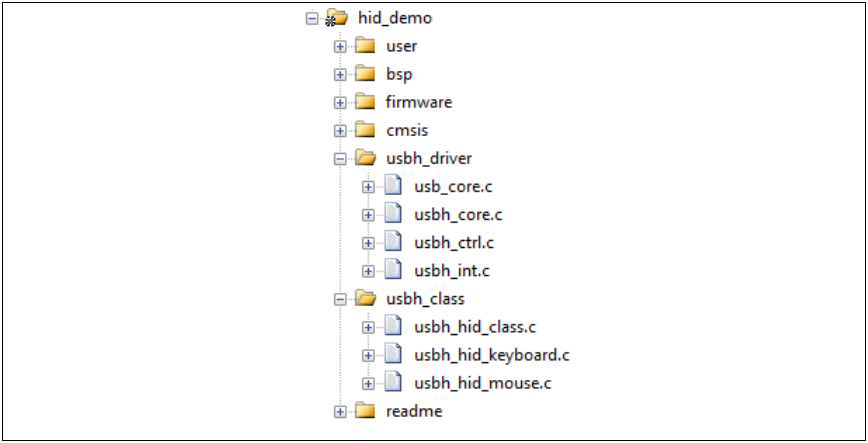Expand the cmsis folder node
This screenshot has height=443, width=868.
coord(341,130)
